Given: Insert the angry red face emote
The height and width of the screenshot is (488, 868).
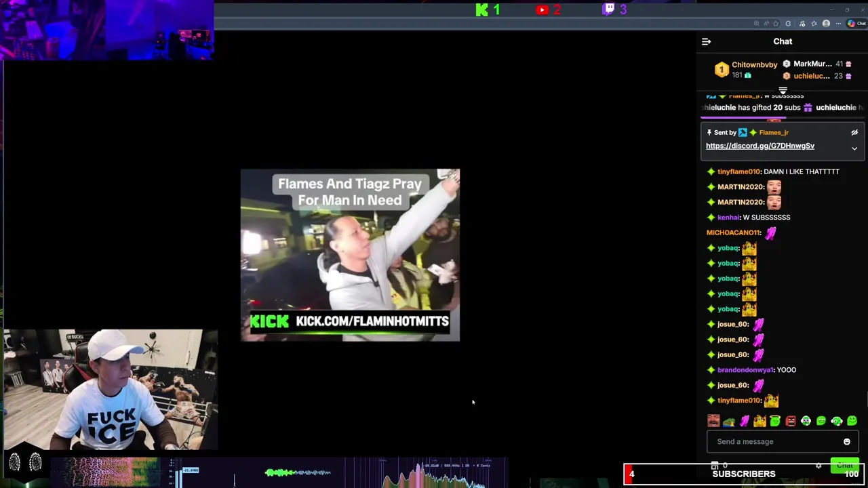Looking at the screenshot, I should [x=791, y=421].
